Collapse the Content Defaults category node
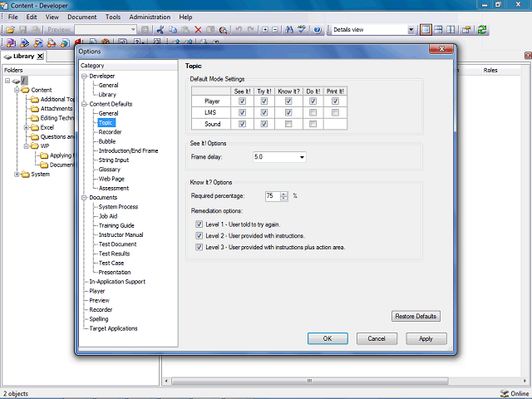This screenshot has width=532, height=399. [x=84, y=104]
